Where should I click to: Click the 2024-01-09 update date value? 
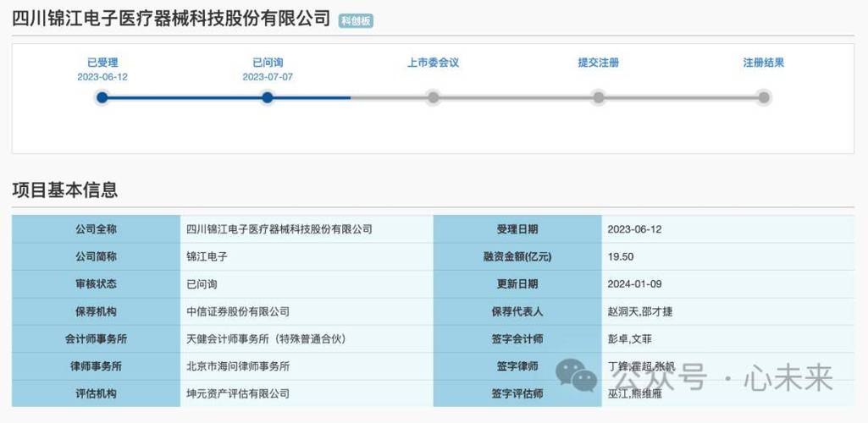click(x=634, y=284)
